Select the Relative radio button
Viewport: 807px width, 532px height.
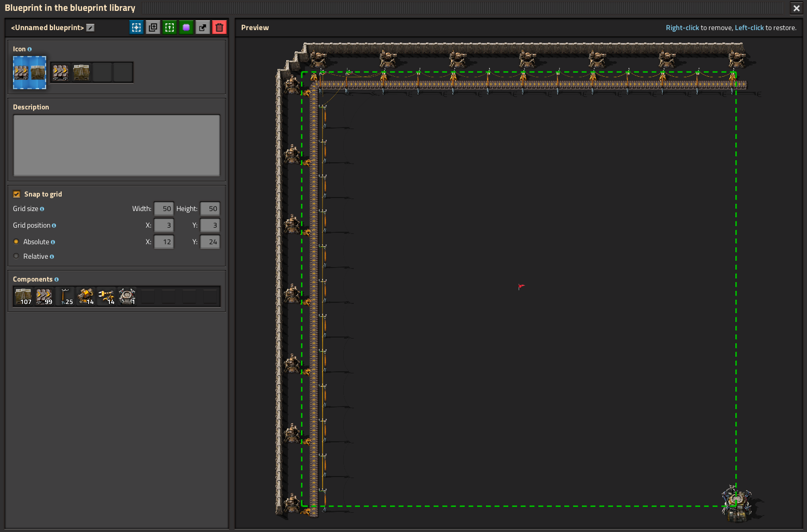pyautogui.click(x=16, y=256)
